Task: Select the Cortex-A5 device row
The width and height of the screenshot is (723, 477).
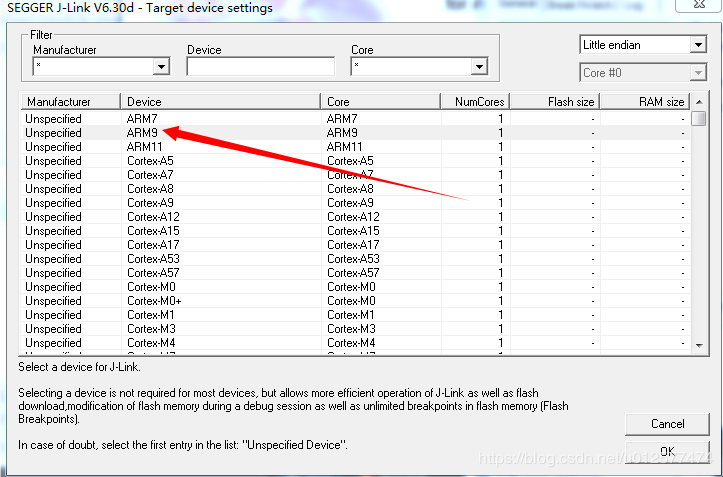Action: [355, 161]
